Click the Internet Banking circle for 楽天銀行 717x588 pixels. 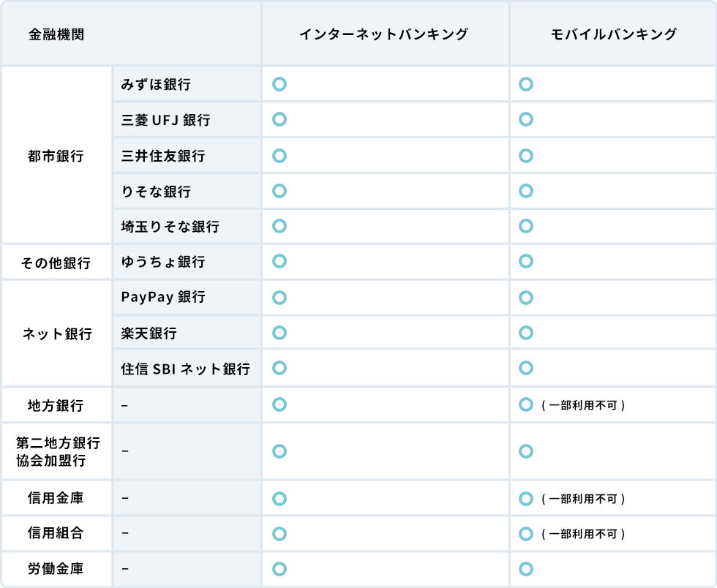pyautogui.click(x=279, y=333)
